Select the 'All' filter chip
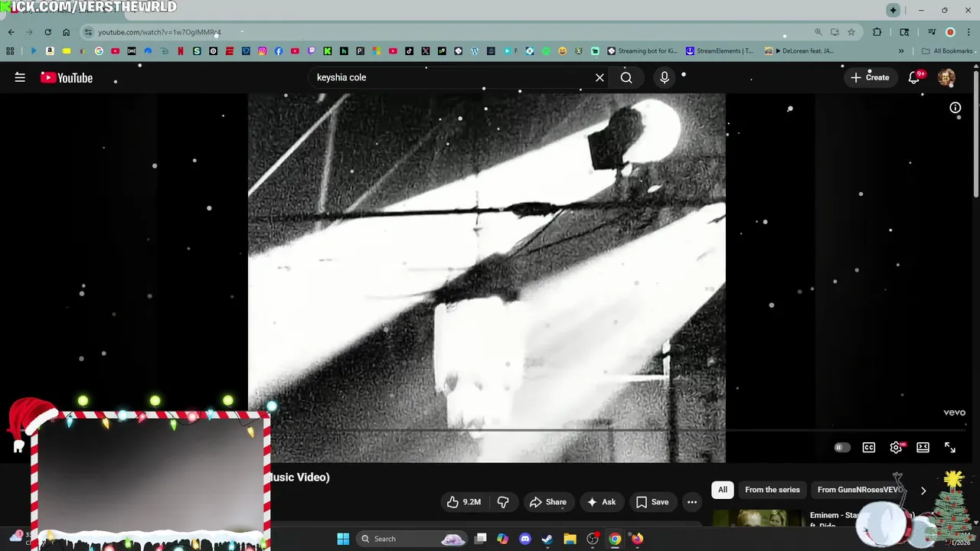 tap(723, 490)
